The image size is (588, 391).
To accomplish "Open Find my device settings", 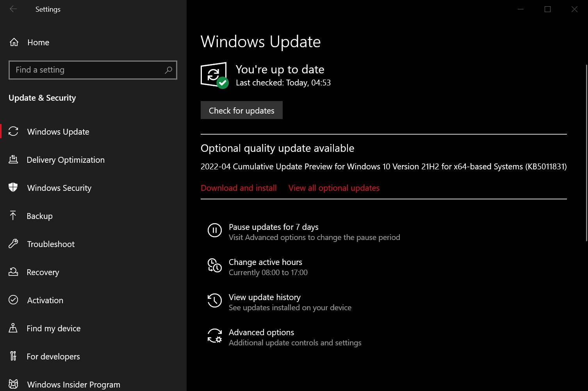I will [x=53, y=328].
